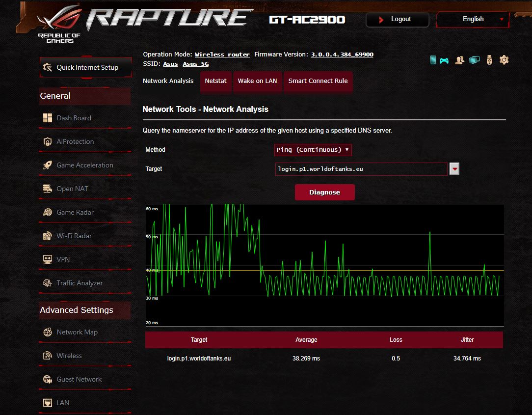This screenshot has width=532, height=415.
Task: Switch to the Smart Connect Rule tab
Action: click(x=318, y=81)
